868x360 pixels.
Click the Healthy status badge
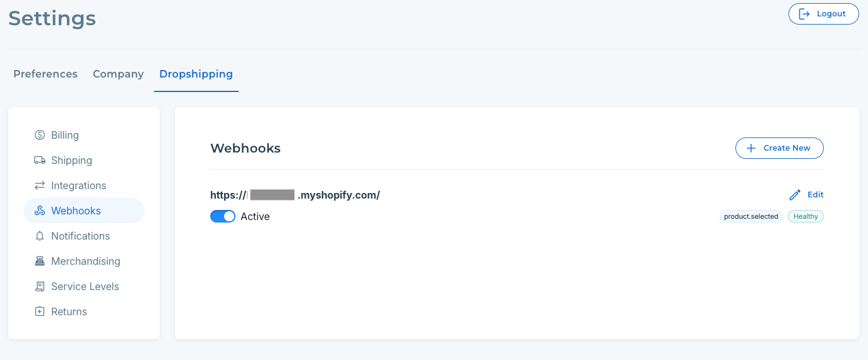[806, 216]
